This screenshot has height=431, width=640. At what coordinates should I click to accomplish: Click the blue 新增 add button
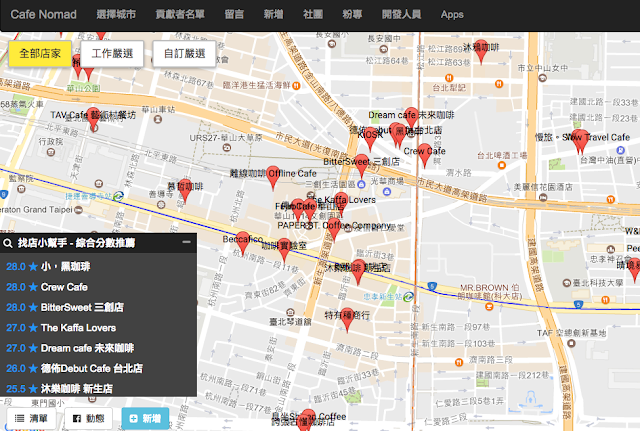pos(145,418)
